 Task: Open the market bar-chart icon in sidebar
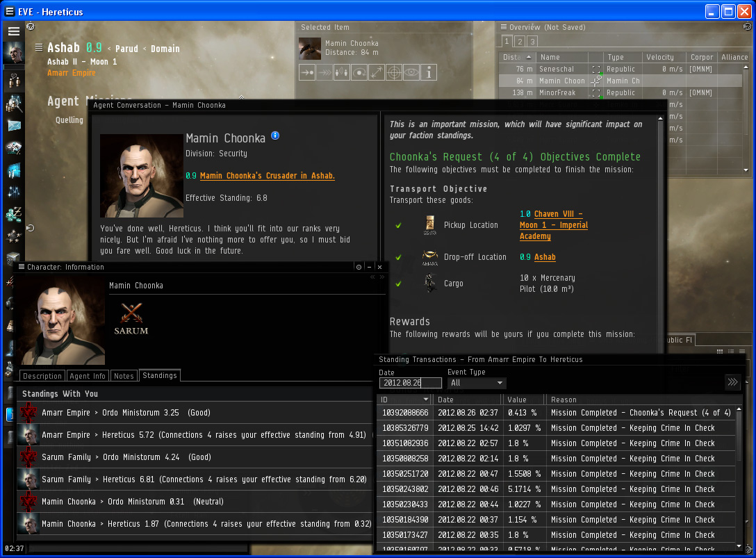(x=14, y=170)
